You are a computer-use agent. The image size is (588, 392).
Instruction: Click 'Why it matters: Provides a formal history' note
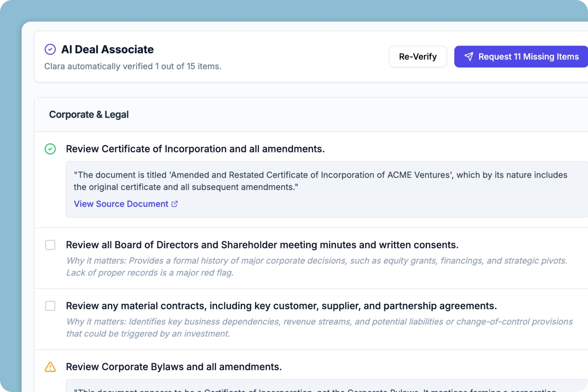coord(317,267)
